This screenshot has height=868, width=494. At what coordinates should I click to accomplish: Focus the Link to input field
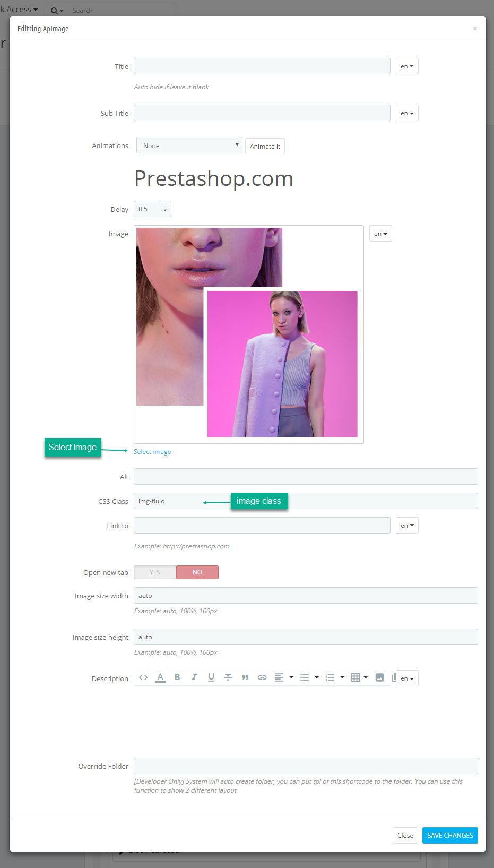[x=262, y=526]
